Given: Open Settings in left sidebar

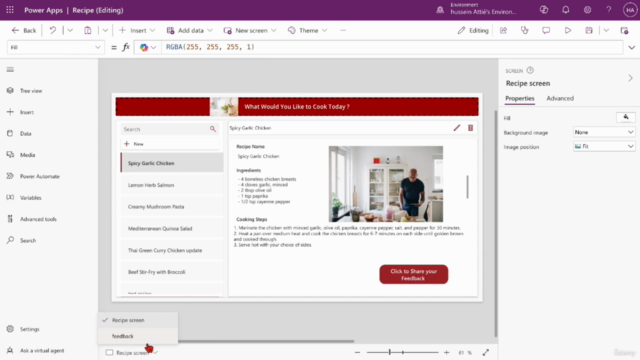Looking at the screenshot, I should pos(23,329).
